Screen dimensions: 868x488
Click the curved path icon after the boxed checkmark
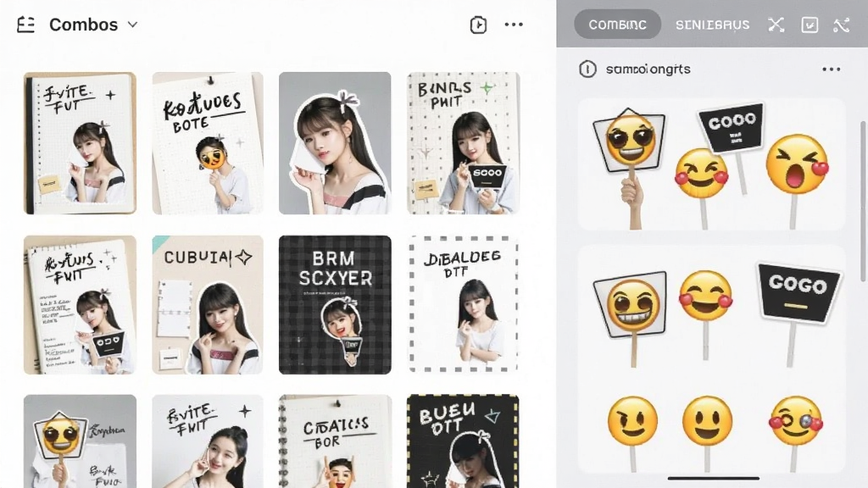coord(841,25)
